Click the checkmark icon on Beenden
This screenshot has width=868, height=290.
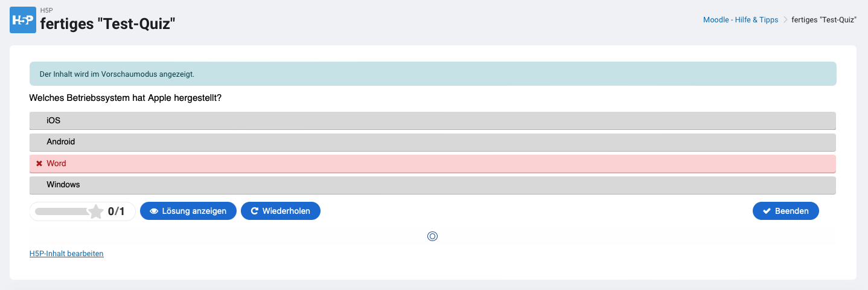pyautogui.click(x=767, y=211)
